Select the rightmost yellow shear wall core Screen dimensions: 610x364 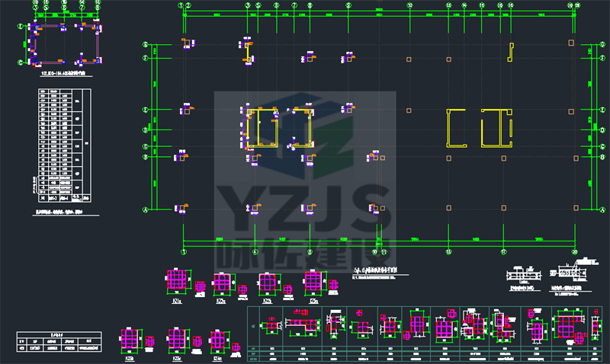pyautogui.click(x=497, y=128)
